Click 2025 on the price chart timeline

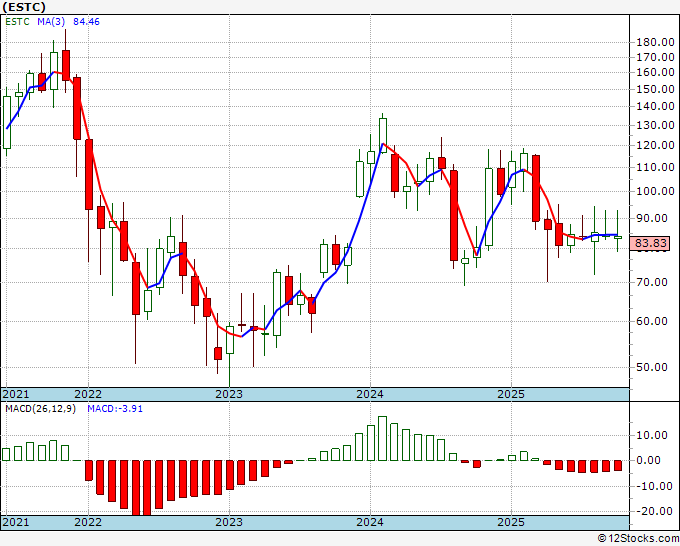(511, 394)
